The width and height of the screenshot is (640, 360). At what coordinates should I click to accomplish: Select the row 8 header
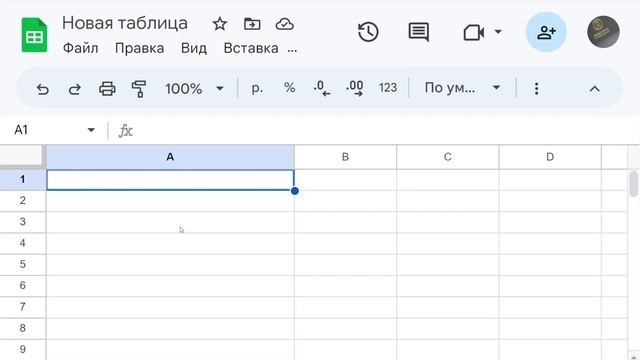(x=22, y=328)
